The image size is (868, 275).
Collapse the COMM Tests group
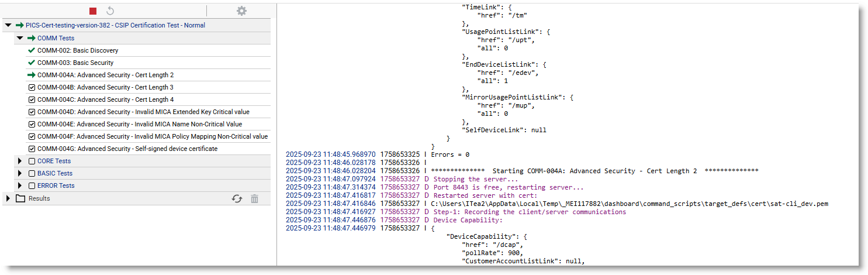(x=20, y=38)
